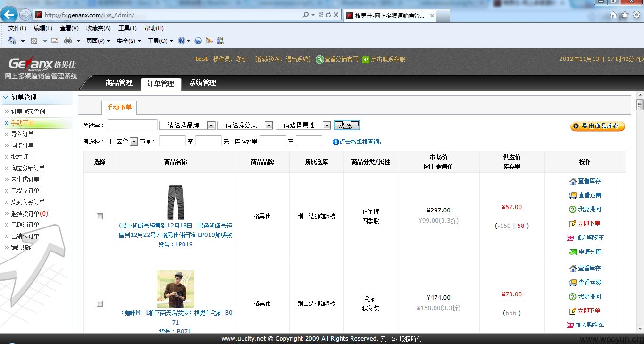Screen dimensions: 644x344
Task: Click the minimum price range field
Action: click(x=173, y=141)
